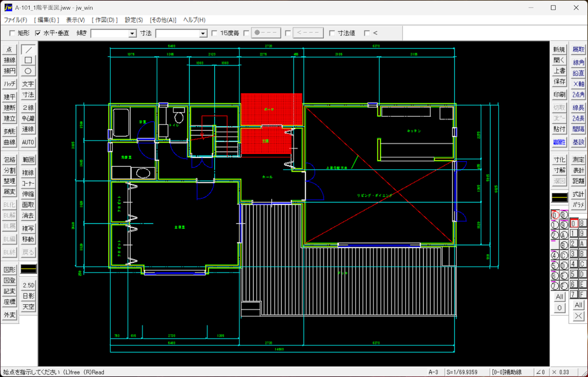
Task: Open the 傾き angle dropdown
Action: click(x=132, y=33)
